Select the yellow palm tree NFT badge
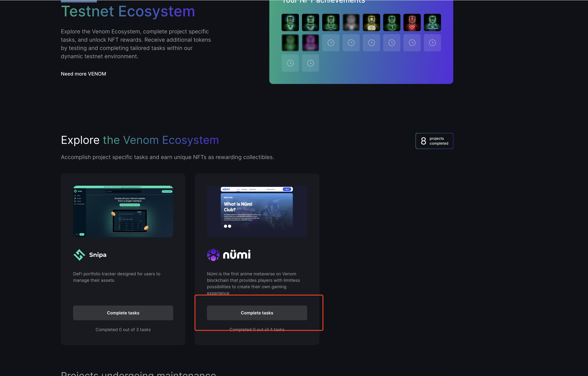The height and width of the screenshot is (376, 588). 371,23
